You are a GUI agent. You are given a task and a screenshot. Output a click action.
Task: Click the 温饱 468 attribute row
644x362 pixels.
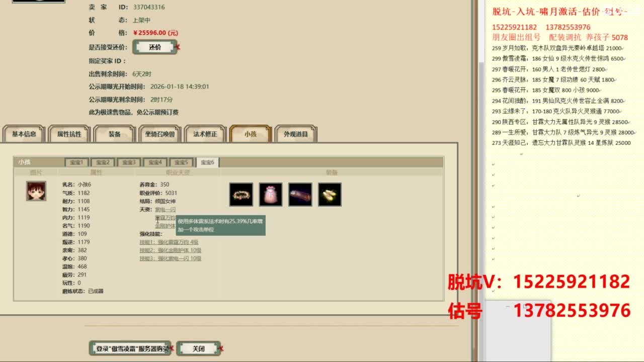(x=74, y=266)
